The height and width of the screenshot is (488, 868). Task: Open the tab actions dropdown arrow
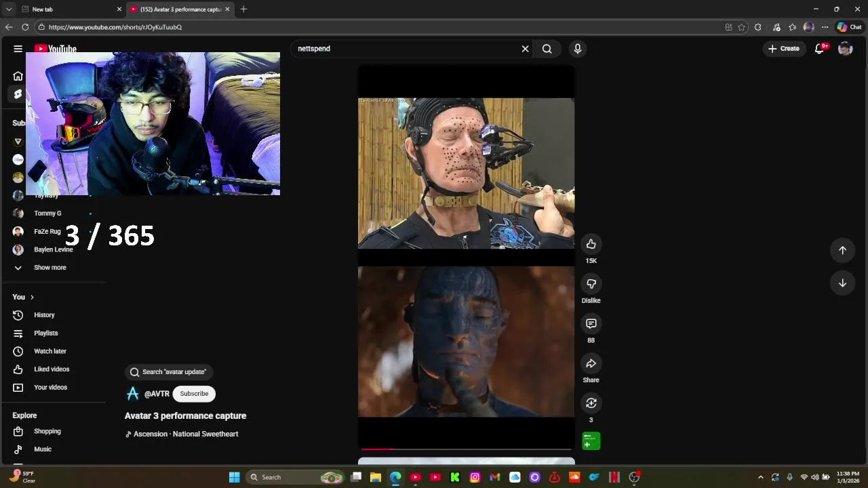8,9
